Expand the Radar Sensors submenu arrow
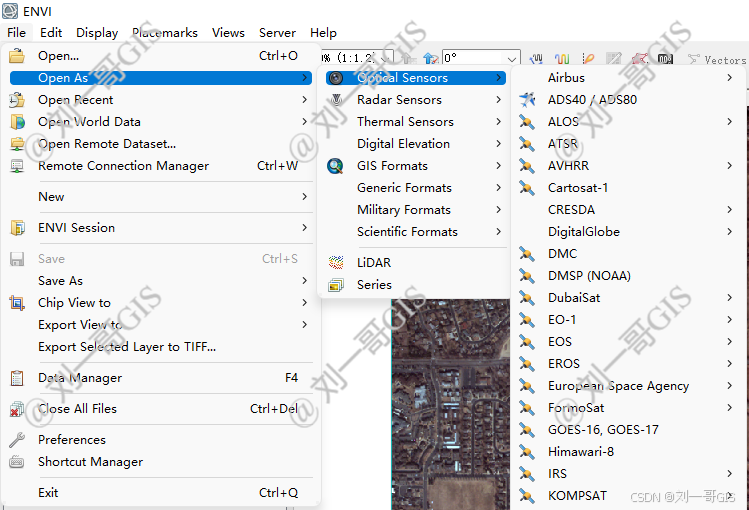This screenshot has width=749, height=510. (498, 100)
